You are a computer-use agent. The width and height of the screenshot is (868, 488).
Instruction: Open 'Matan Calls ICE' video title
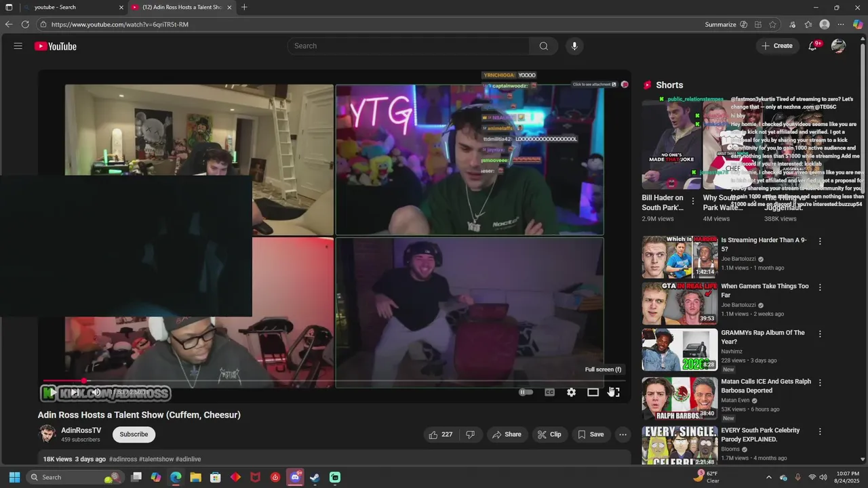pyautogui.click(x=766, y=386)
